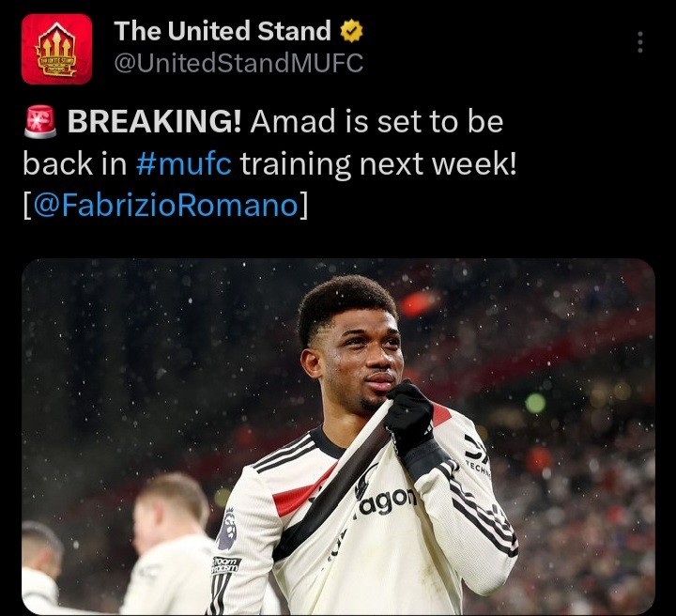Open The United Stand profile avatar

(x=56, y=49)
